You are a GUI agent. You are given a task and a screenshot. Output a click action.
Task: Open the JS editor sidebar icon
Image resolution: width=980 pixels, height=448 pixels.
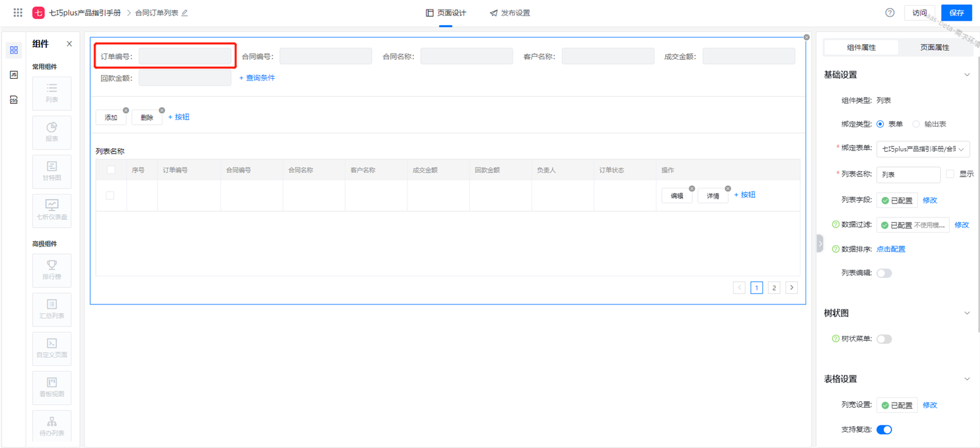(x=14, y=75)
